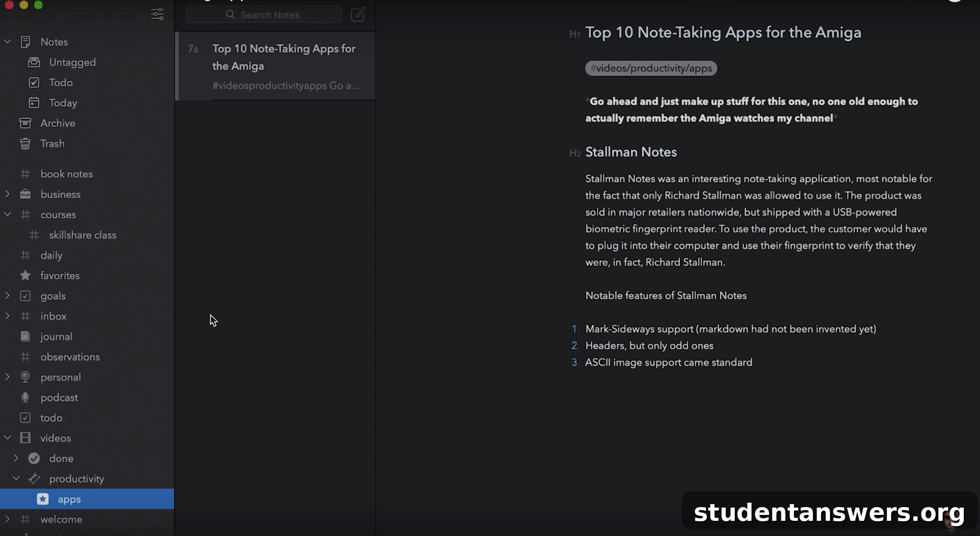
Task: Click the Search Notes field
Action: pyautogui.click(x=264, y=15)
